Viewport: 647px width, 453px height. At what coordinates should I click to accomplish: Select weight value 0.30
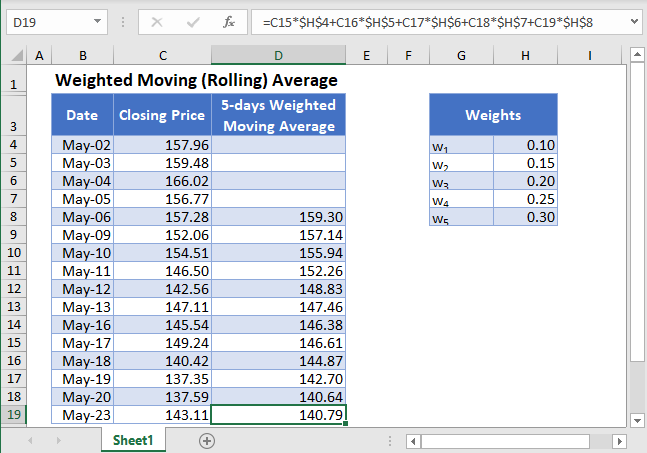525,217
